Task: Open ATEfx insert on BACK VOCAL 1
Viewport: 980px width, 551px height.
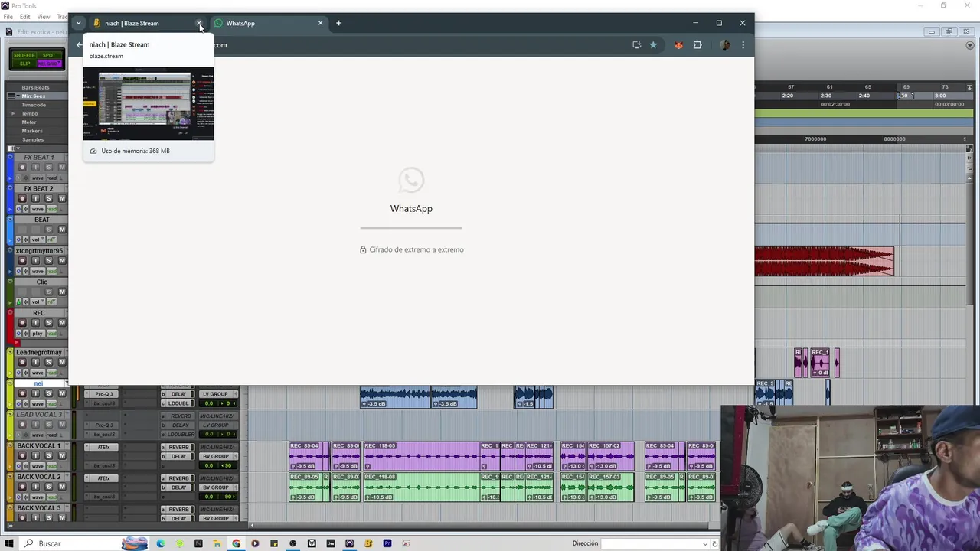Action: (103, 447)
